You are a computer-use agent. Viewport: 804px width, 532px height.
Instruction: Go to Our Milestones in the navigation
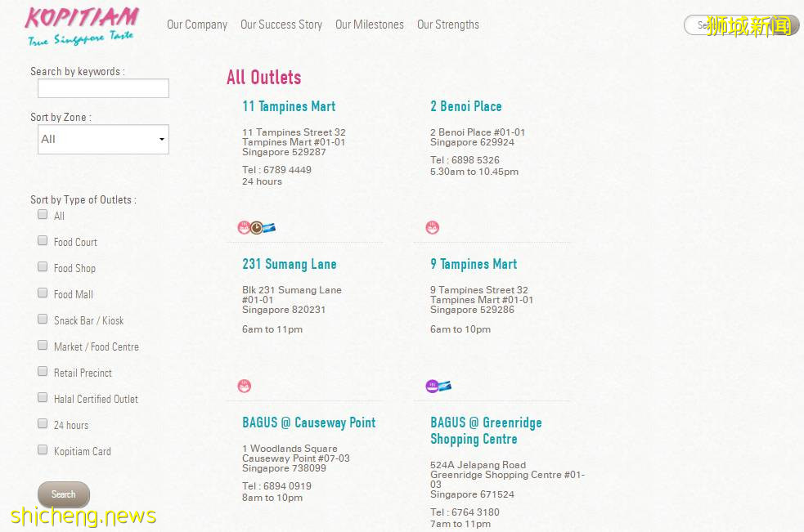tap(369, 25)
